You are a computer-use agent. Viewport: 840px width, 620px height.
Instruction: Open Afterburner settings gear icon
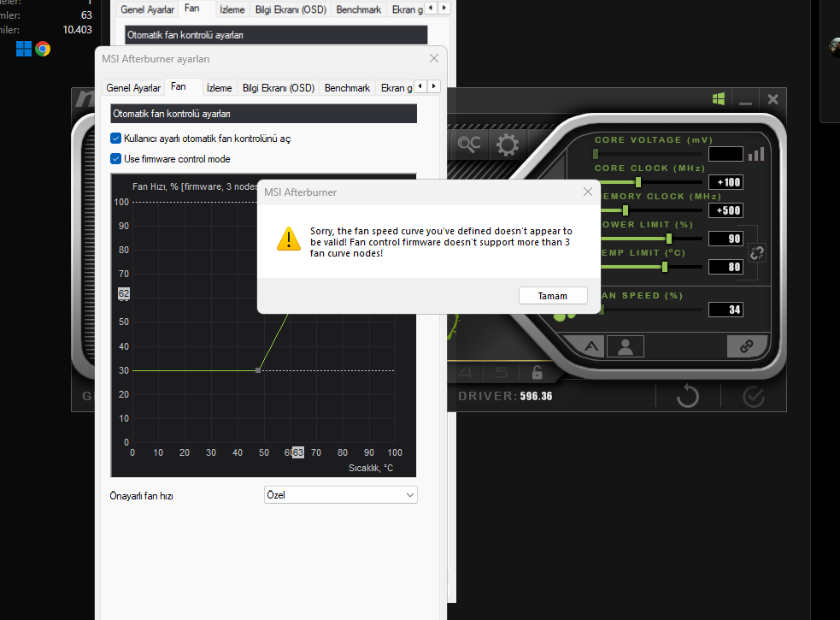point(507,145)
